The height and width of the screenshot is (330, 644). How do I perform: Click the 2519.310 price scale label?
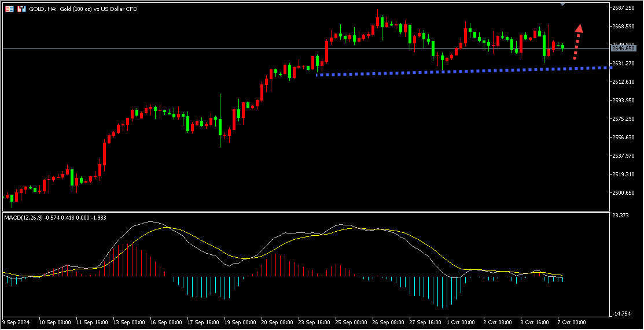pos(624,174)
